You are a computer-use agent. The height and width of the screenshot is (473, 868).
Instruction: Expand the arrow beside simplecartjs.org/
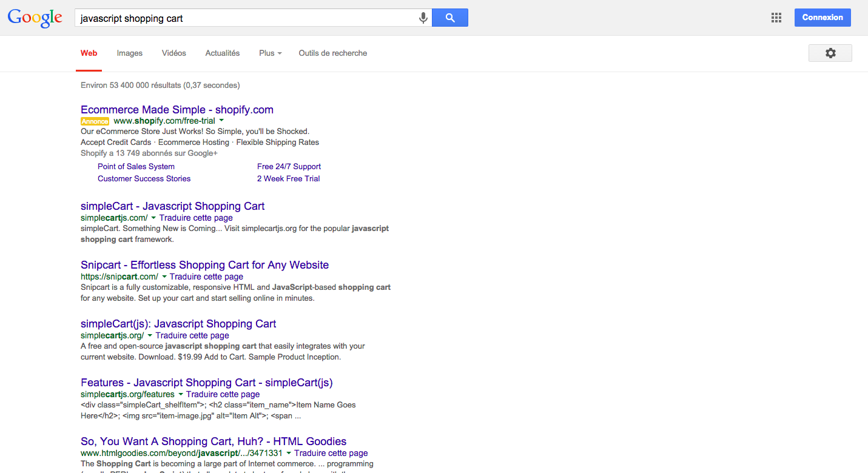pos(150,335)
